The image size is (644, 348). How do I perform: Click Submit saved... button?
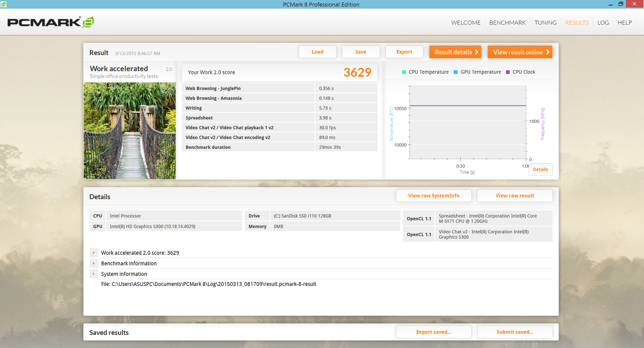click(515, 332)
